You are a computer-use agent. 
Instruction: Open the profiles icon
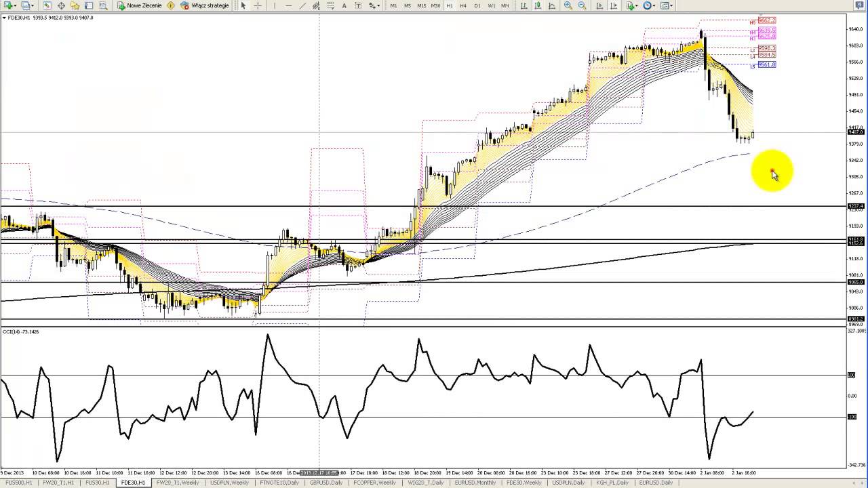point(25,5)
